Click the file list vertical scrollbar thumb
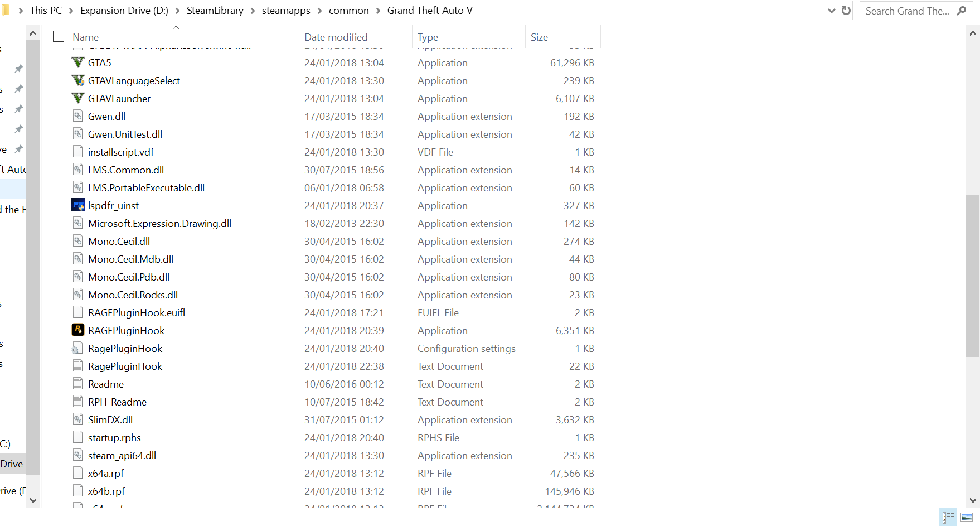Image resolution: width=980 pixels, height=526 pixels. (x=973, y=276)
